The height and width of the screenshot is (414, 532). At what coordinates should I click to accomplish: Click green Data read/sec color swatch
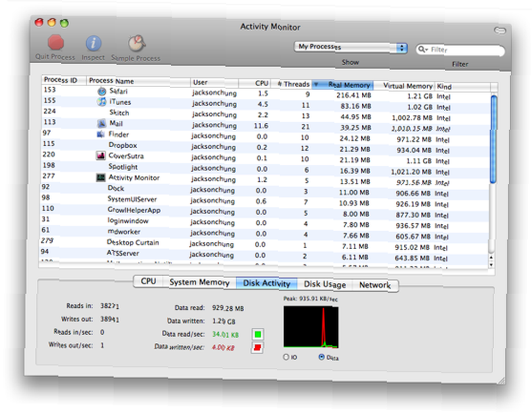point(258,334)
